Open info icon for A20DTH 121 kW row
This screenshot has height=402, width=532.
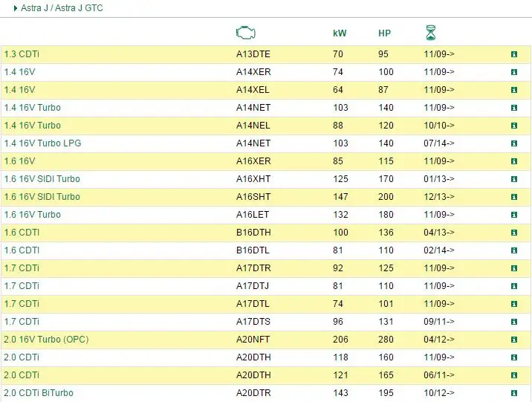pos(514,375)
